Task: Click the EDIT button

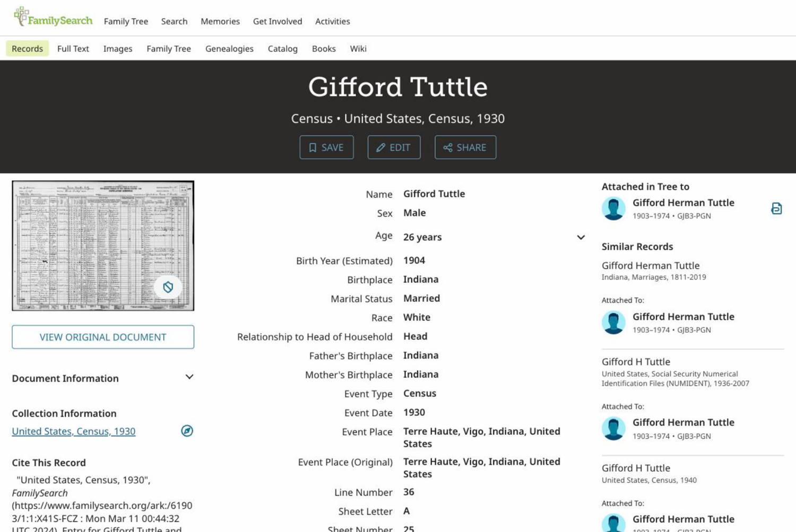Action: pyautogui.click(x=394, y=147)
